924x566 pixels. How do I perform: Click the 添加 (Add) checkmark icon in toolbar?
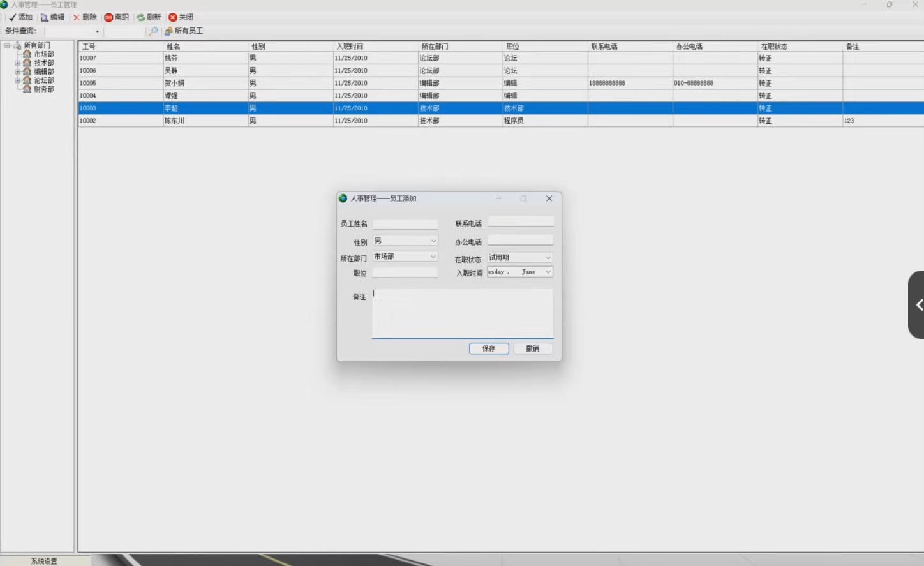[12, 17]
